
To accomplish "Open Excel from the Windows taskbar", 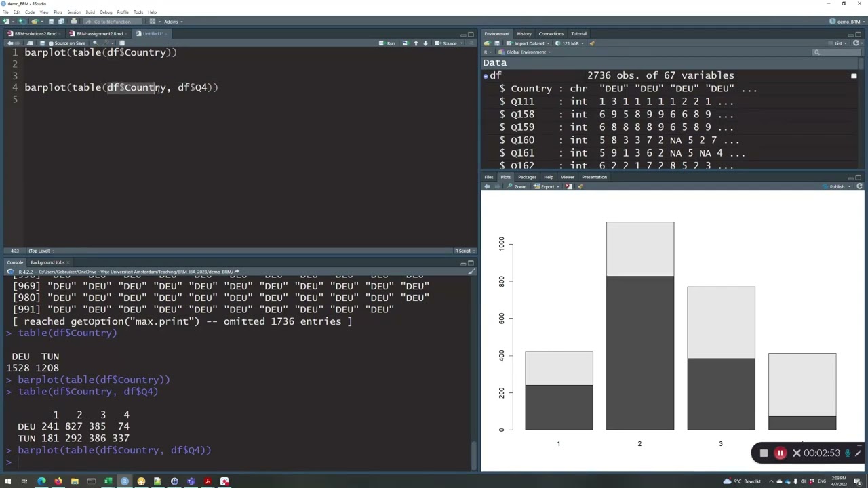I will tap(108, 481).
